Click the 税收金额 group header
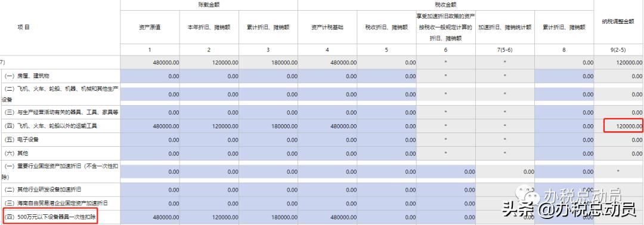This screenshot has width=644, height=225. coord(445,5)
